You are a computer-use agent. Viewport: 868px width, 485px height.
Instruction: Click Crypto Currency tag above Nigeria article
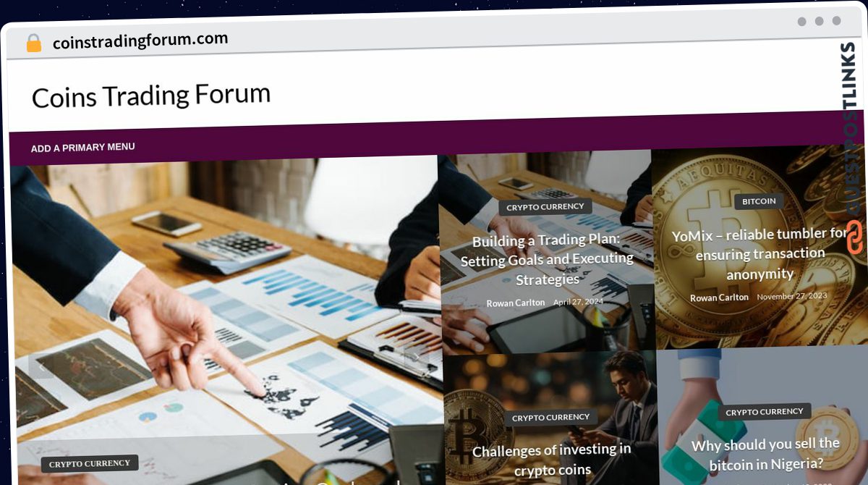point(765,412)
